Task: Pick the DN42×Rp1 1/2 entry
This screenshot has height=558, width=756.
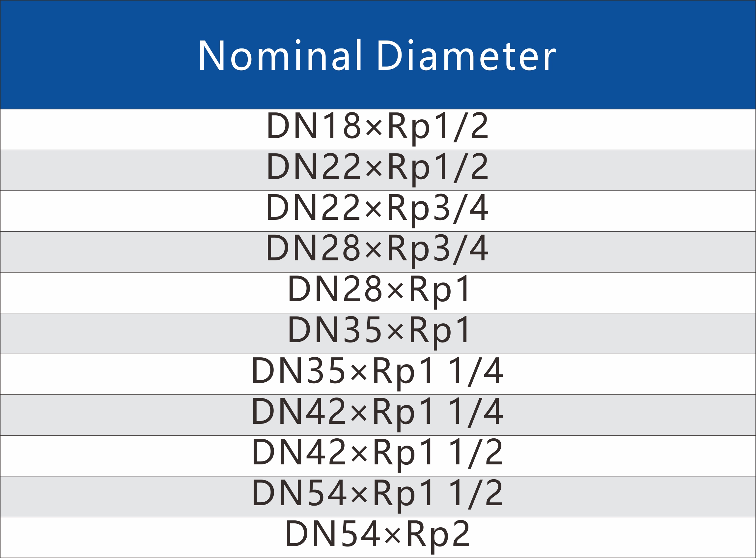Action: pos(378,456)
